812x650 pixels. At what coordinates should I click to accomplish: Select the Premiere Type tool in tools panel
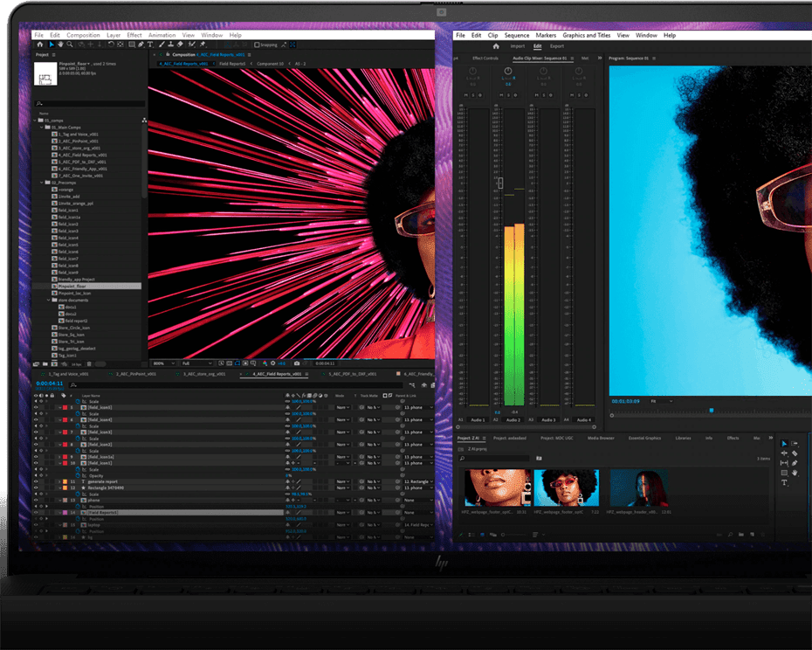[784, 482]
